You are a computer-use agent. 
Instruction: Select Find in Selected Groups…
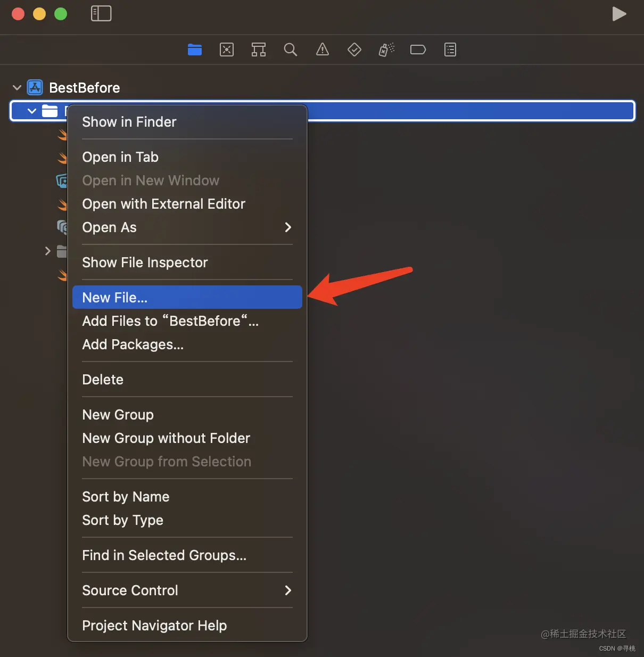point(187,555)
